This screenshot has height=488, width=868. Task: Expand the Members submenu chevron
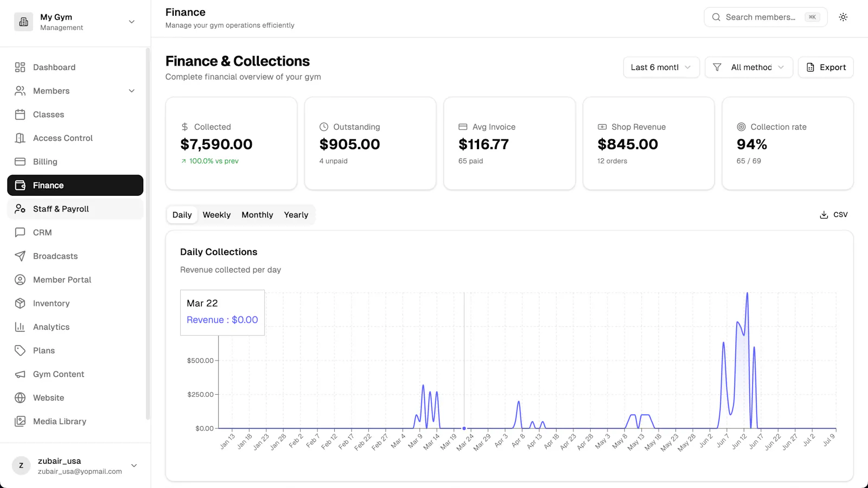(x=132, y=91)
